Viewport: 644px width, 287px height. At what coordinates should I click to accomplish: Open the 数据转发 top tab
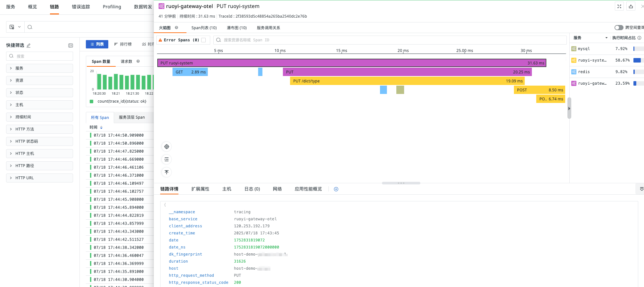(x=143, y=7)
